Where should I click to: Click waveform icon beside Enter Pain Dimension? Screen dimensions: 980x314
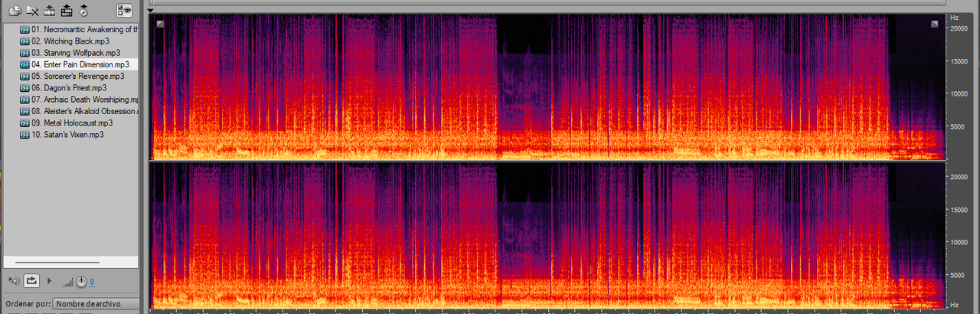pos(24,64)
